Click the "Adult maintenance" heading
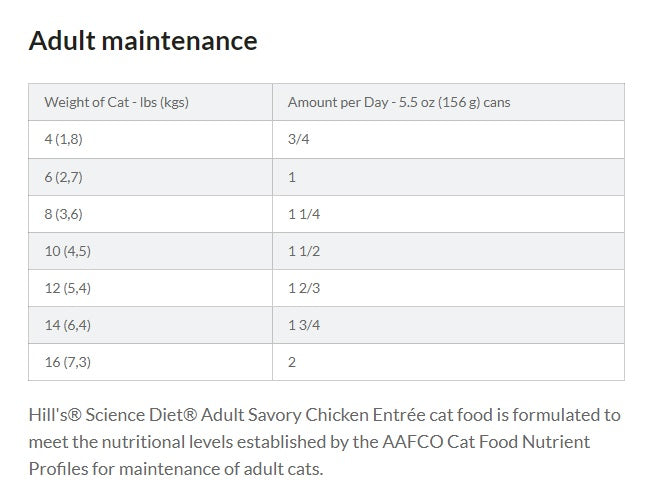Screen dimensions: 656x494 point(143,41)
